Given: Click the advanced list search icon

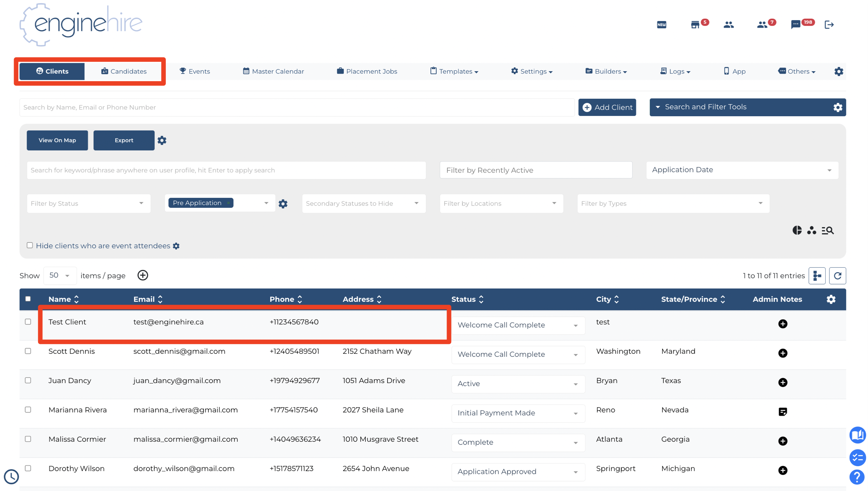Looking at the screenshot, I should 828,230.
